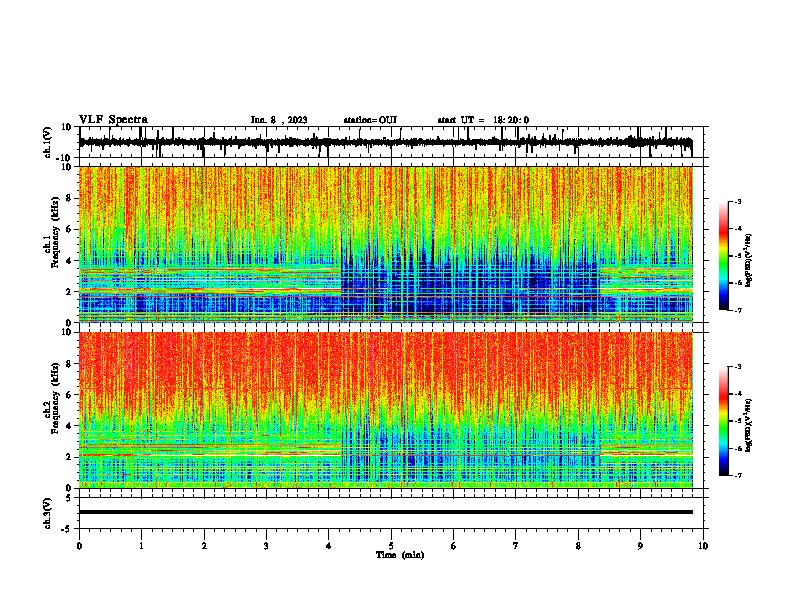The image size is (792, 612).
Task: Click the 'ch.3(V)' axis label
Action: (47, 514)
